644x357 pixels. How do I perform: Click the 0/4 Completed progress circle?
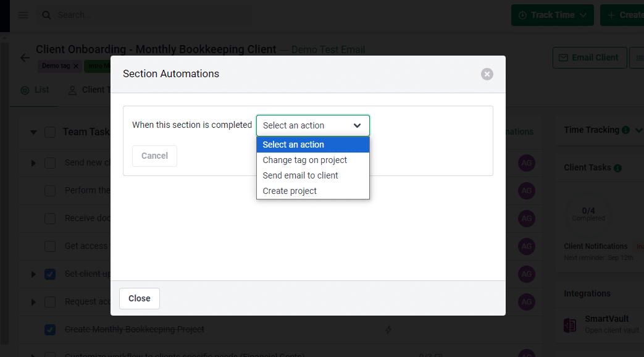point(588,214)
